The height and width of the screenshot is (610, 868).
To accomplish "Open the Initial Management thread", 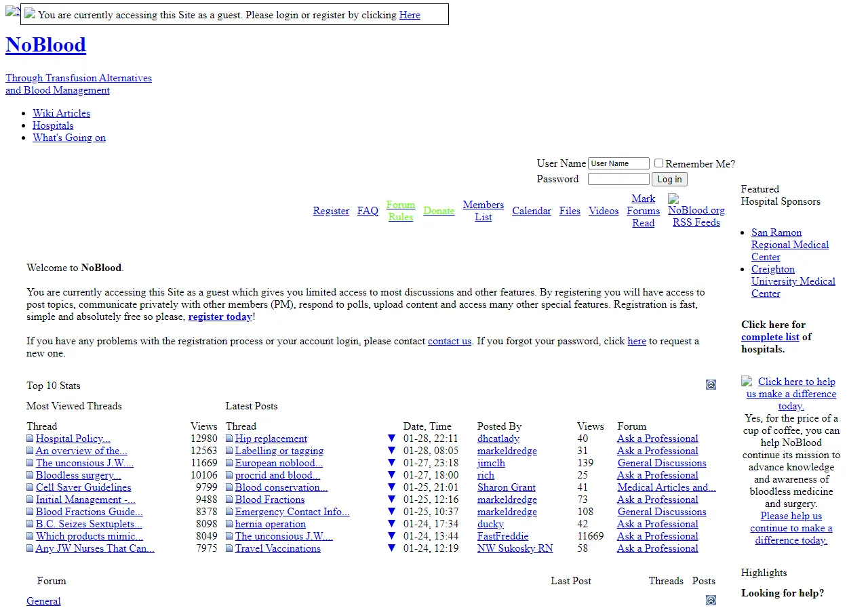I will click(x=85, y=500).
